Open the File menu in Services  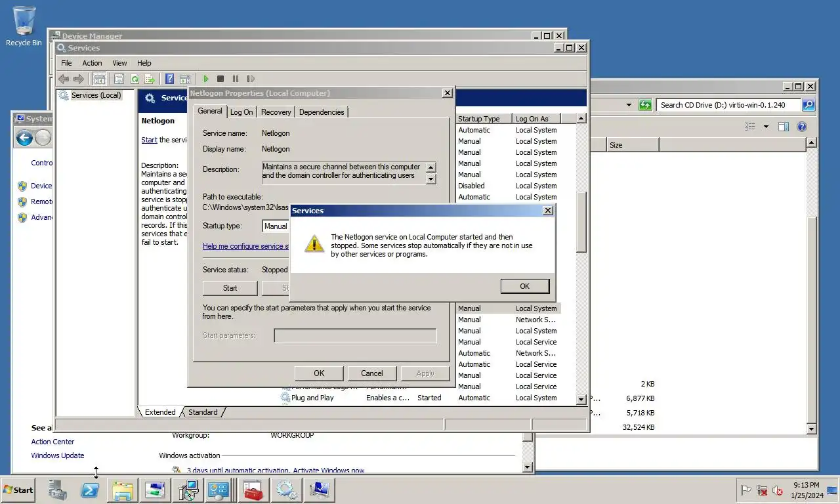coord(66,63)
